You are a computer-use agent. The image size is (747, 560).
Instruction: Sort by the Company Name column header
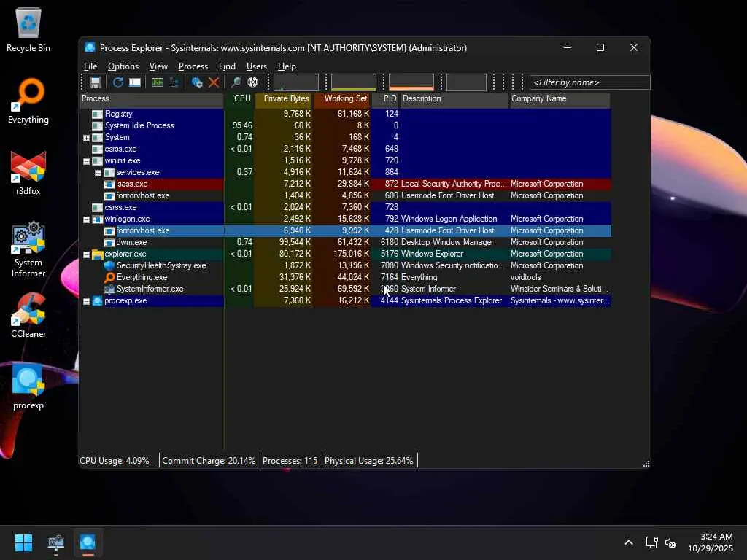560,99
